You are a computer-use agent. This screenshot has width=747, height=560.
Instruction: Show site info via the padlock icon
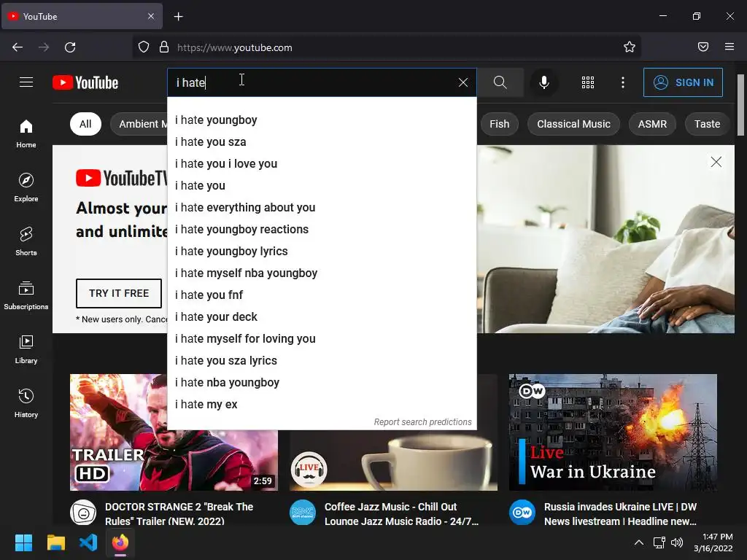(x=164, y=47)
